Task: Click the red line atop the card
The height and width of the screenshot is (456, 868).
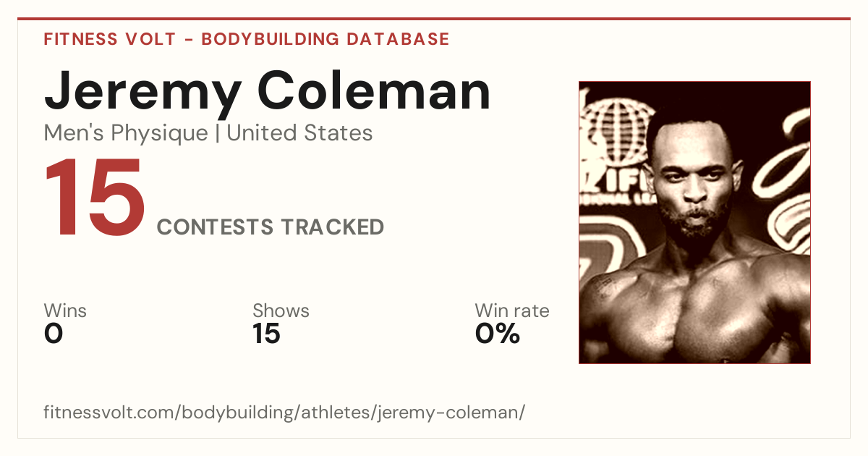Action: pos(434,20)
